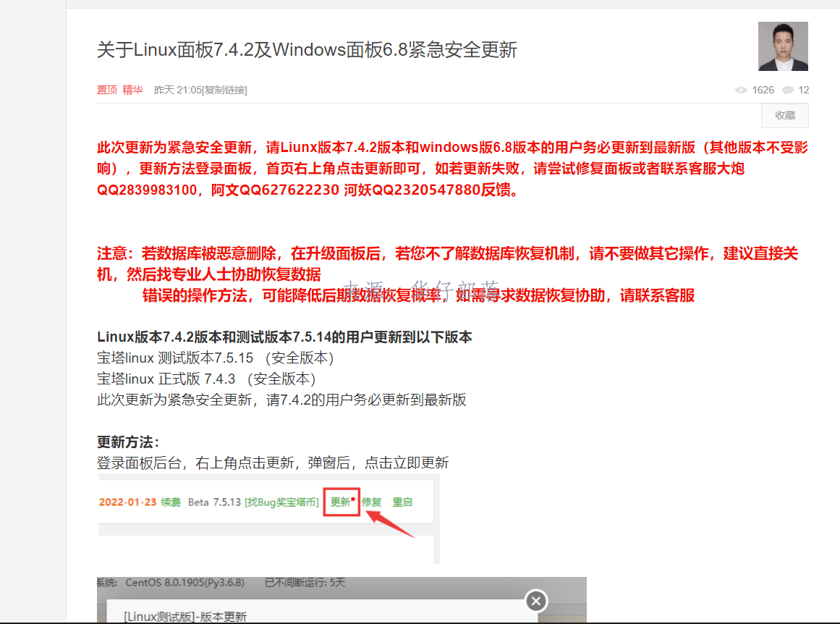Click the red text QQ2839983100

[x=147, y=190]
